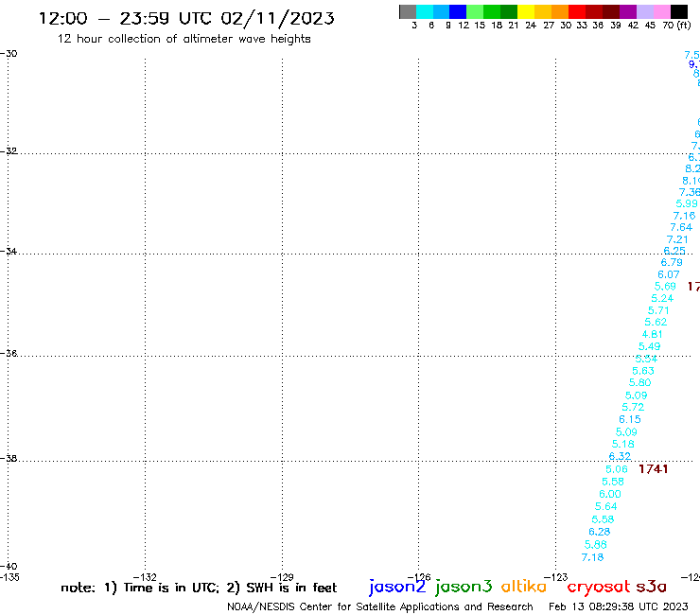Click the wave height value '5.18'

622,445
